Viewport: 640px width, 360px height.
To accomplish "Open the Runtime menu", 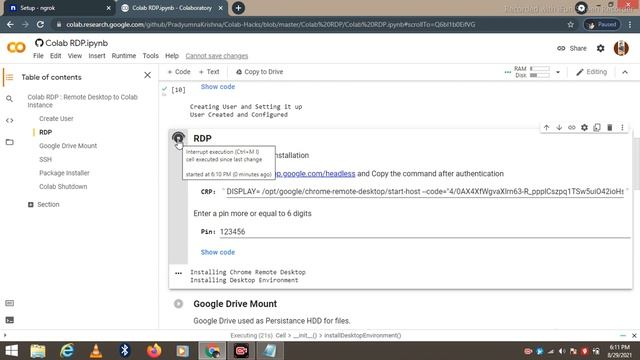I will point(124,56).
